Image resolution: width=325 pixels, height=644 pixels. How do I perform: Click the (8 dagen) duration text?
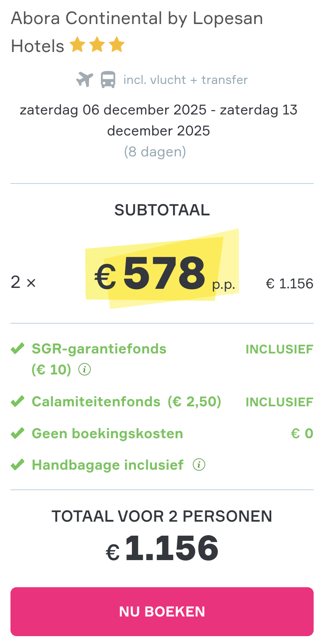coord(155,152)
